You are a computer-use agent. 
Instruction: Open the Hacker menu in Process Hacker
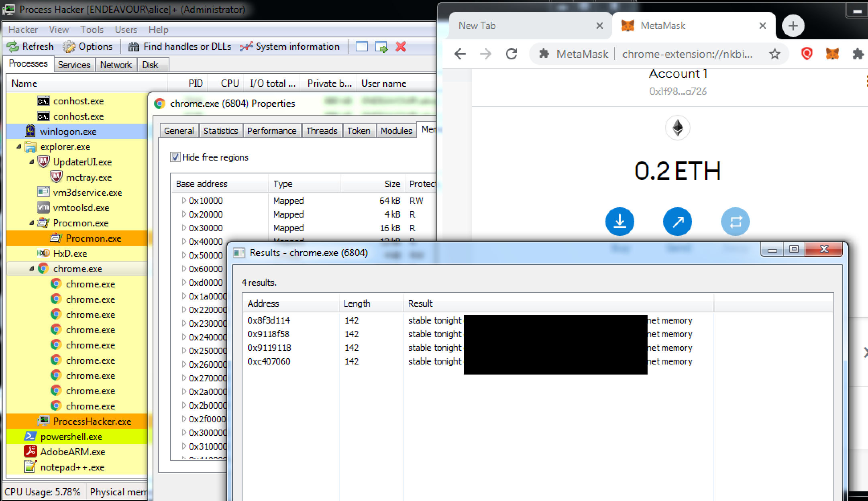click(x=22, y=29)
